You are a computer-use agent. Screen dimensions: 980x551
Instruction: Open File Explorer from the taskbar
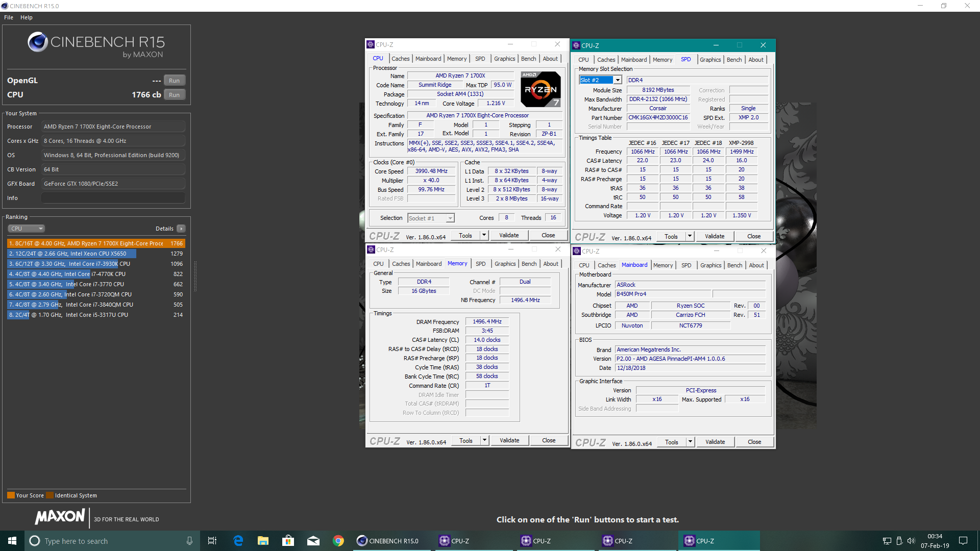263,541
